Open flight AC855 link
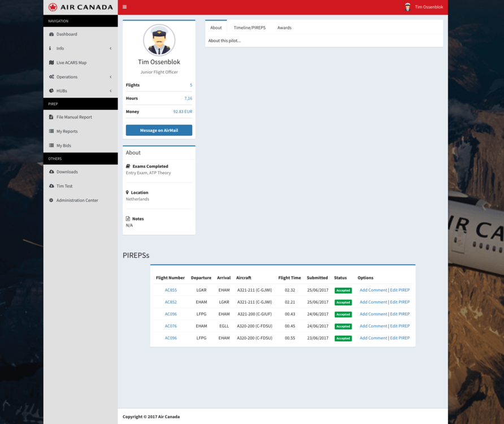The image size is (504, 424). coord(171,290)
